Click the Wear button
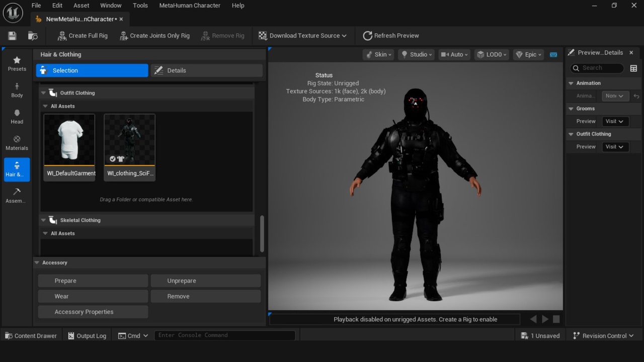 (93, 296)
